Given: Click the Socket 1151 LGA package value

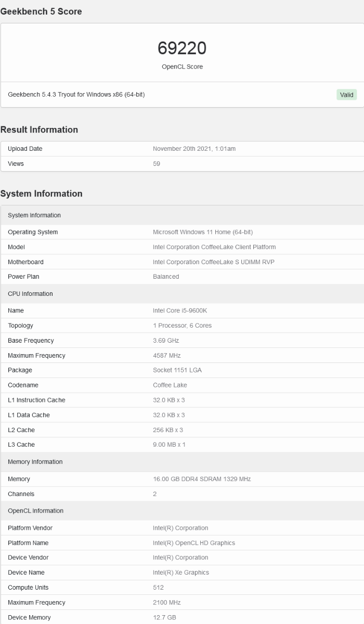Looking at the screenshot, I should tap(177, 370).
